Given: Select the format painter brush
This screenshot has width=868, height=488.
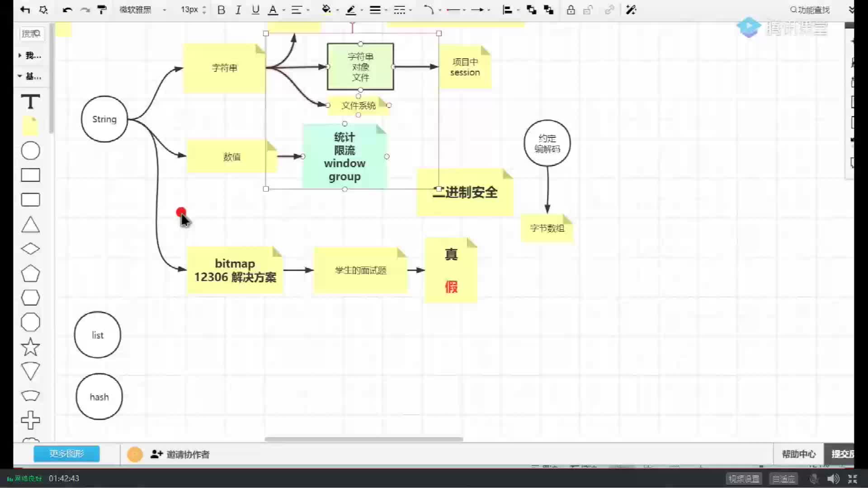Looking at the screenshot, I should pos(102,10).
